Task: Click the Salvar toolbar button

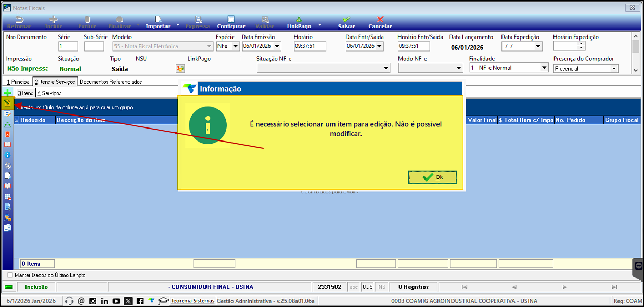Action: pos(346,22)
